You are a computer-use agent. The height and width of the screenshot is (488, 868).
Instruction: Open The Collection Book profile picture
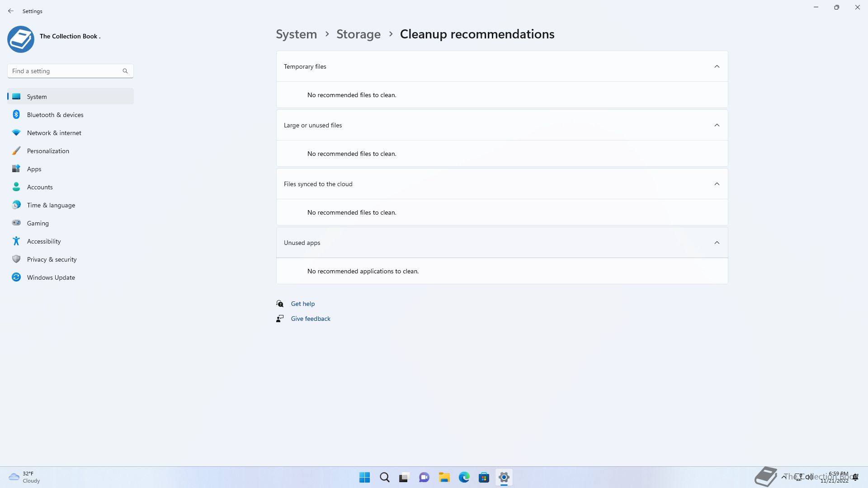click(21, 39)
